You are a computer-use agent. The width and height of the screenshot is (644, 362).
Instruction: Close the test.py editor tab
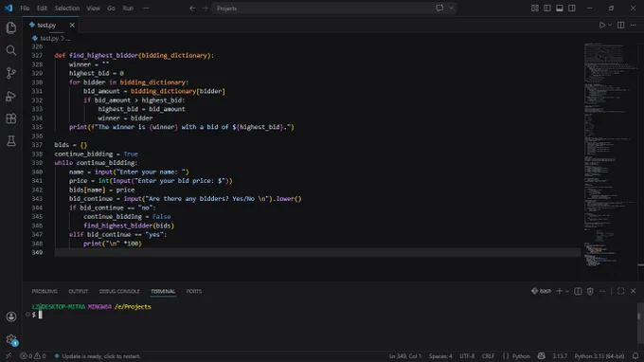(72, 25)
